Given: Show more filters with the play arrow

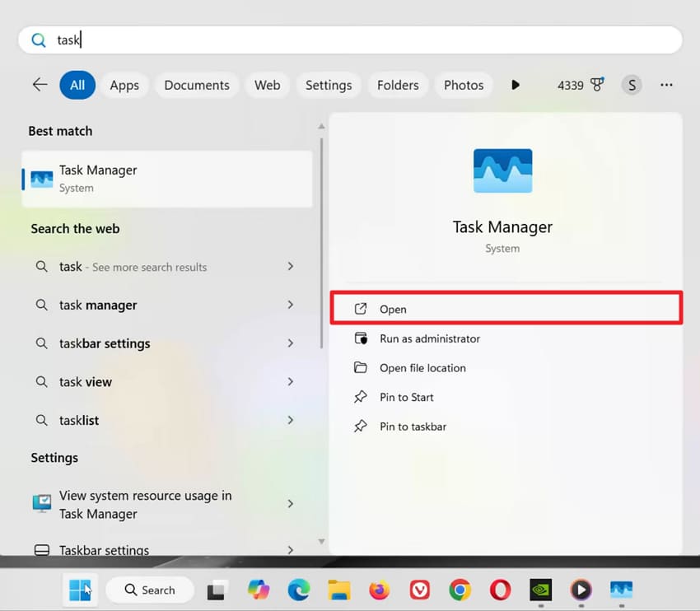Looking at the screenshot, I should [516, 85].
